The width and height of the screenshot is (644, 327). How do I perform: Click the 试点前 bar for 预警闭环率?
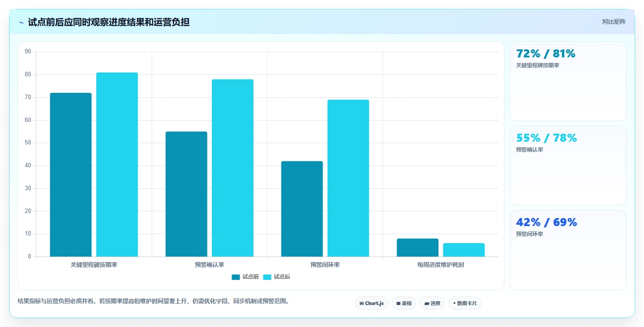click(x=302, y=209)
